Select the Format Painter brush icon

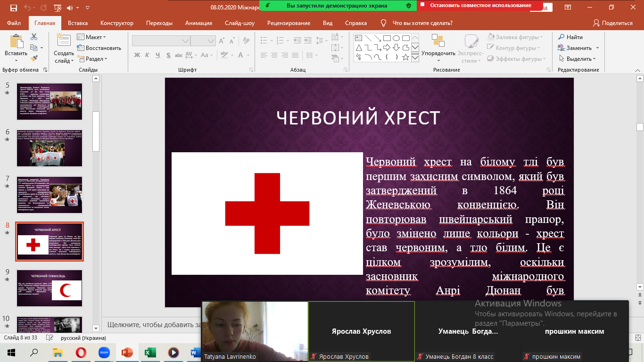[x=34, y=58]
